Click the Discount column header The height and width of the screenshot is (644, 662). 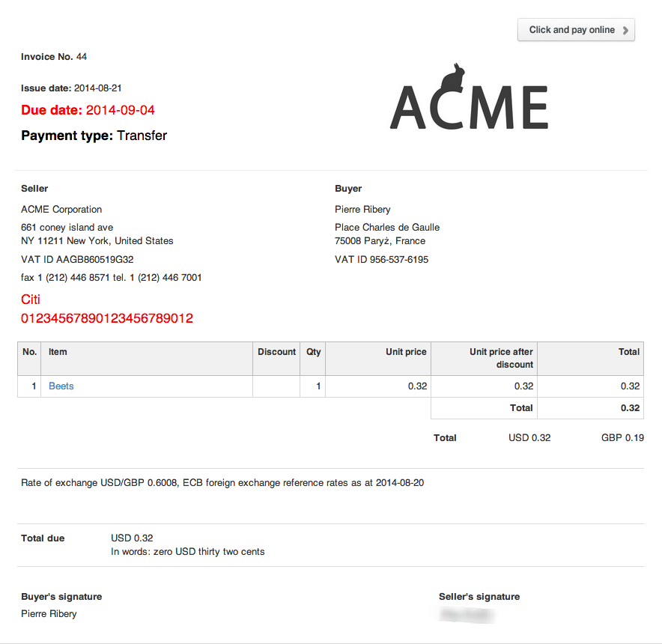(x=276, y=352)
